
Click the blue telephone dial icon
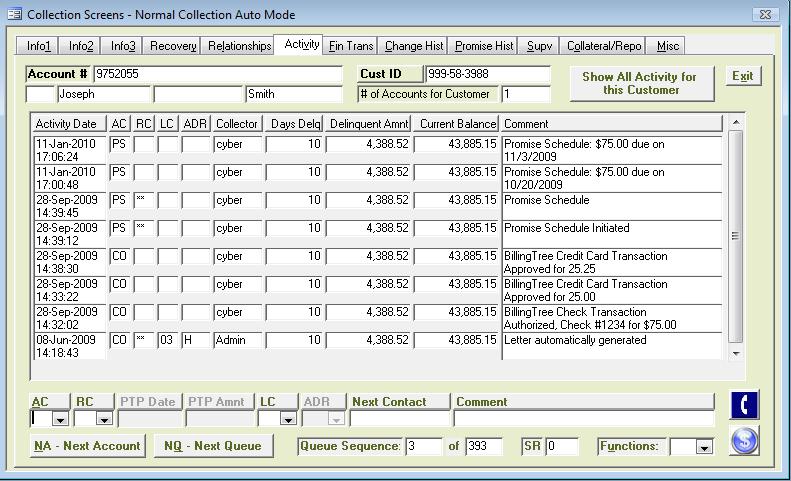click(745, 405)
